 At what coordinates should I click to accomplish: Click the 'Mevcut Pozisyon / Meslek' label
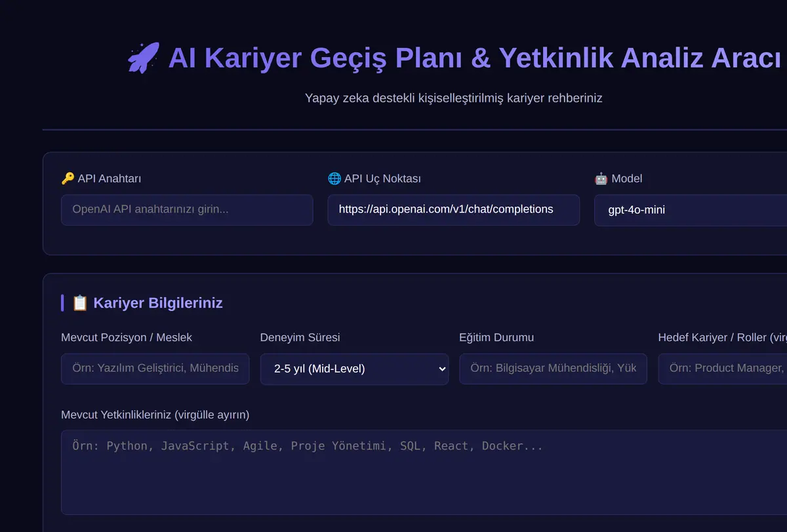tap(127, 338)
